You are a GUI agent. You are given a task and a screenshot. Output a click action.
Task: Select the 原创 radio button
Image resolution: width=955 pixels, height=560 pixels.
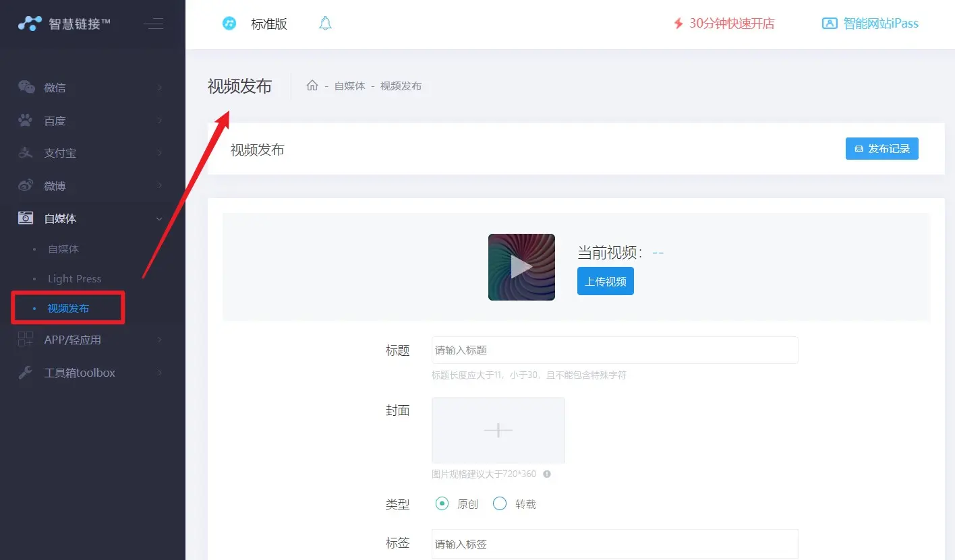point(442,503)
